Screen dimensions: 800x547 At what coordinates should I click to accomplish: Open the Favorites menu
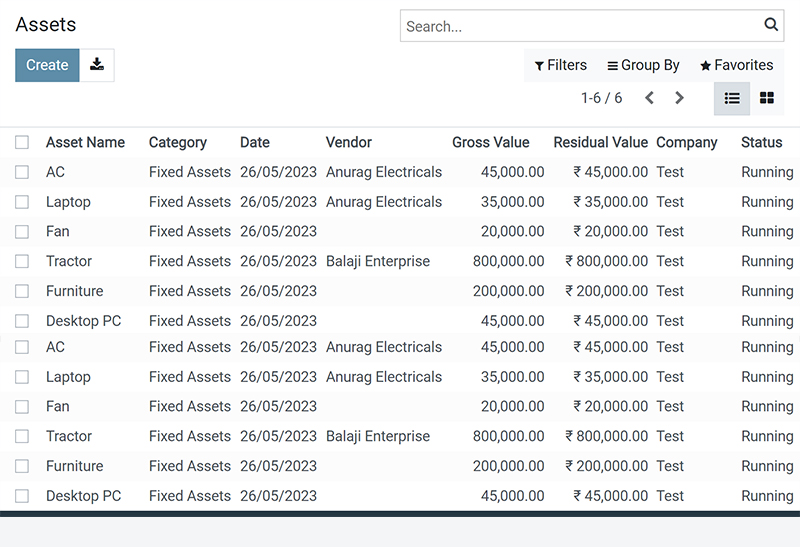click(736, 65)
